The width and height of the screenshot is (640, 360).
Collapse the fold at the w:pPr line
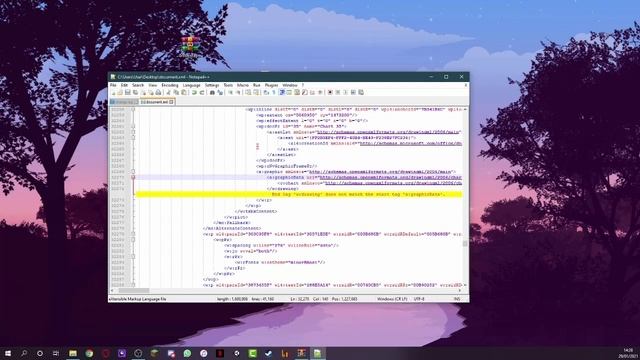tap(133, 240)
